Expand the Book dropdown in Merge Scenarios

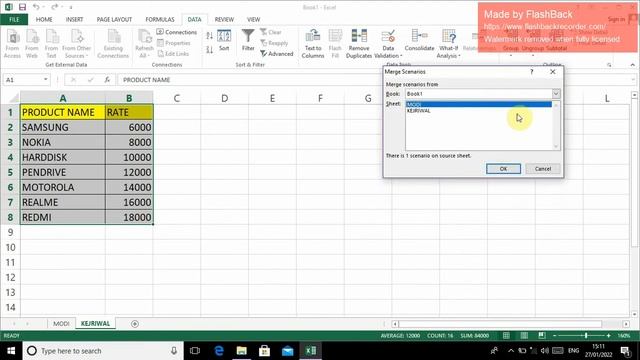(x=556, y=94)
